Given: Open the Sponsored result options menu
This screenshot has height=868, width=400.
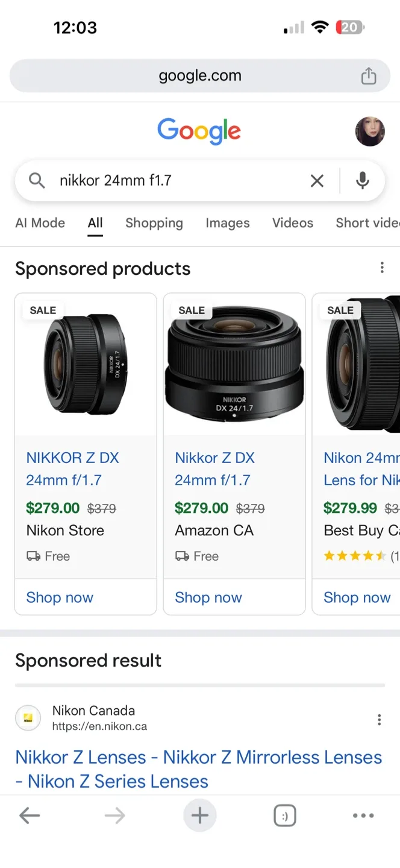Looking at the screenshot, I should [x=379, y=719].
